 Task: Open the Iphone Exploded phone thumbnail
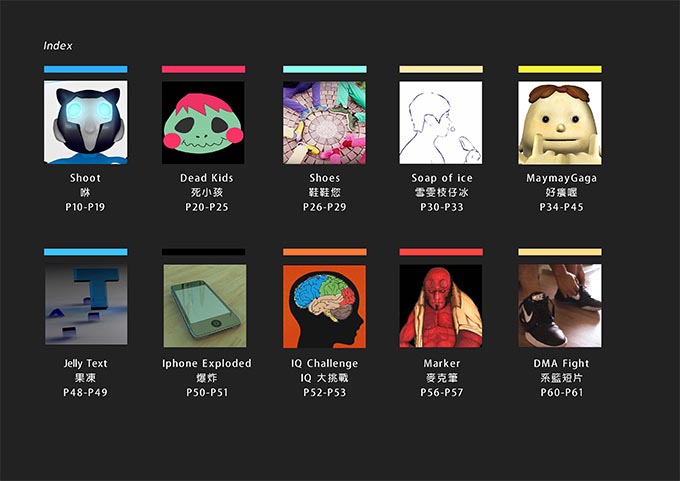click(x=205, y=306)
